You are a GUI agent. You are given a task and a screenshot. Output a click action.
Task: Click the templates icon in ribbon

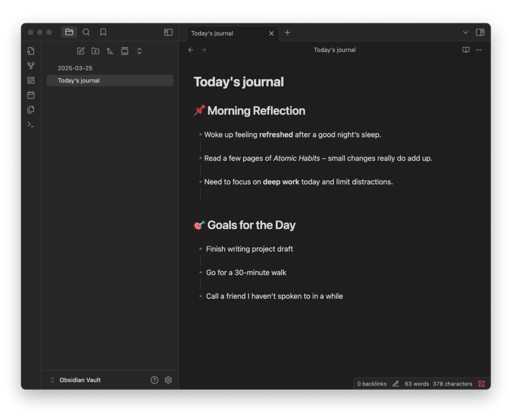pyautogui.click(x=31, y=110)
